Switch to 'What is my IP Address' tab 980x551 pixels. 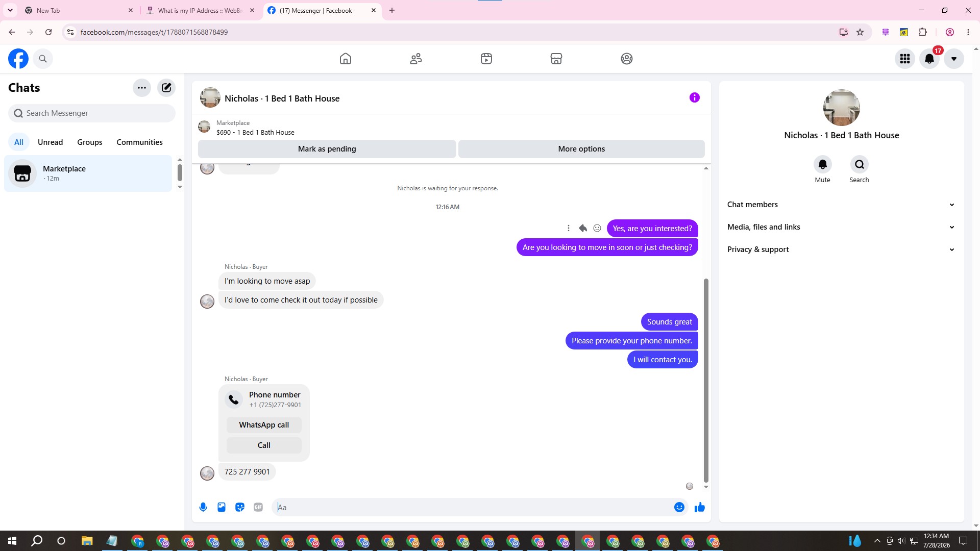click(200, 10)
